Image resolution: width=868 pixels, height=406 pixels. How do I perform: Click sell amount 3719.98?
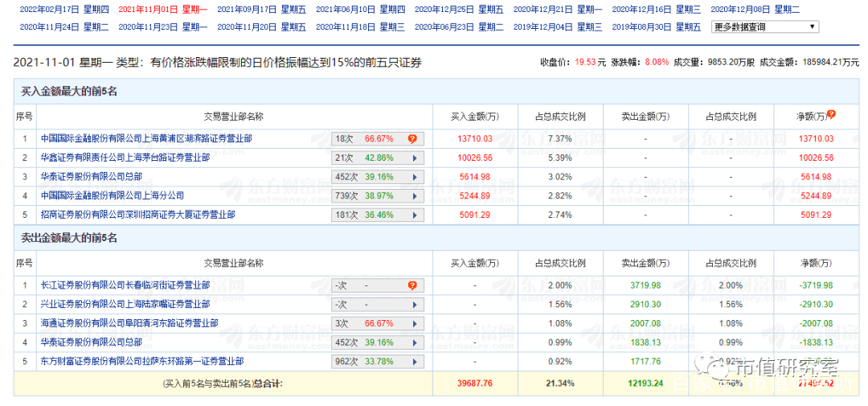click(x=645, y=285)
